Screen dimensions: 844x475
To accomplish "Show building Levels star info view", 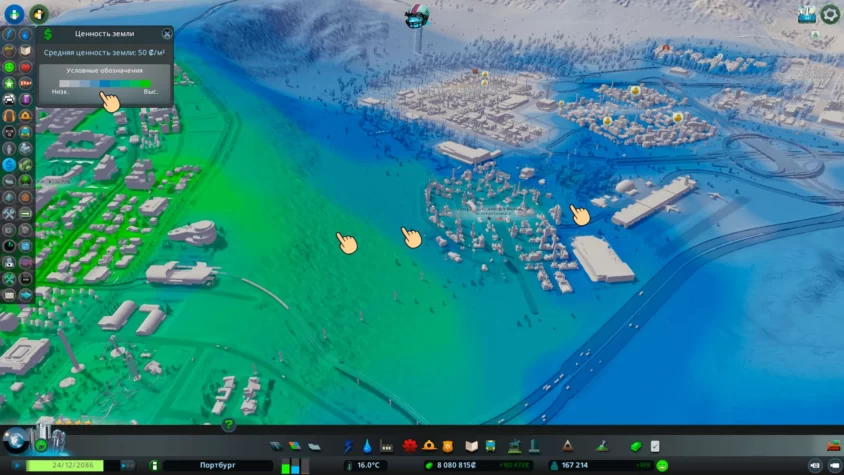I will [9, 83].
